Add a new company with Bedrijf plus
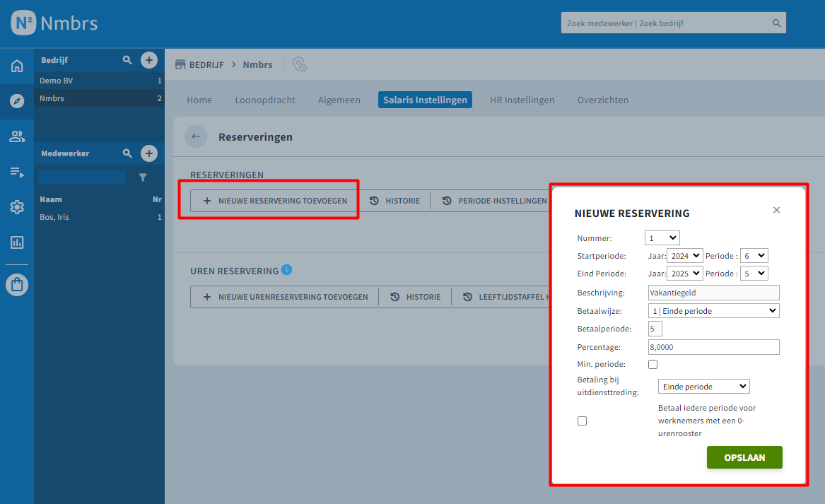 click(149, 60)
